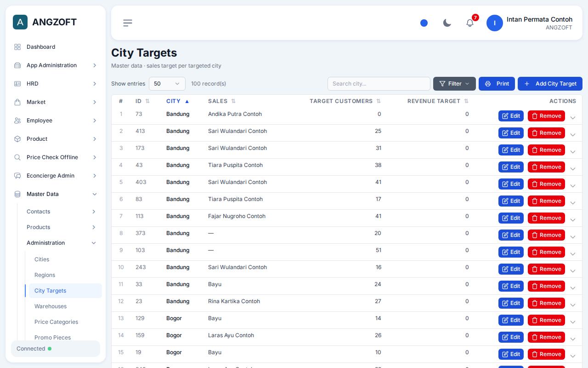
Task: Open user avatar for Intan Permata Contoh
Action: point(495,23)
